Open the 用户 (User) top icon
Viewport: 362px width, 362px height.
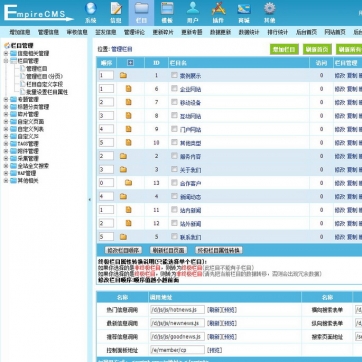(193, 12)
